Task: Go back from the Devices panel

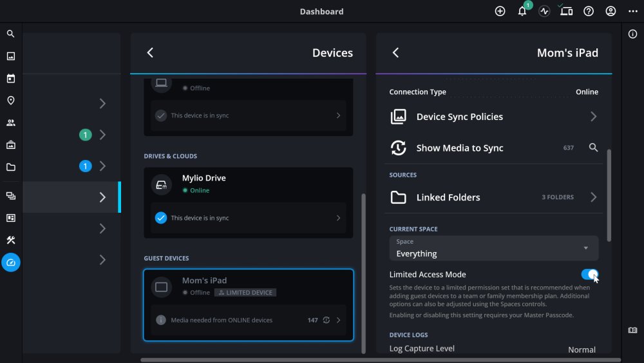Action: [150, 53]
